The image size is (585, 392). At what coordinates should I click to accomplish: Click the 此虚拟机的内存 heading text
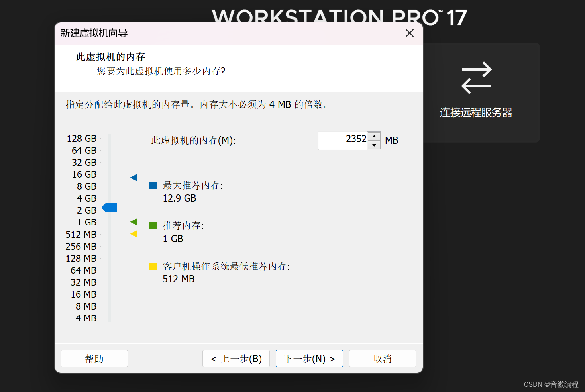pyautogui.click(x=111, y=57)
